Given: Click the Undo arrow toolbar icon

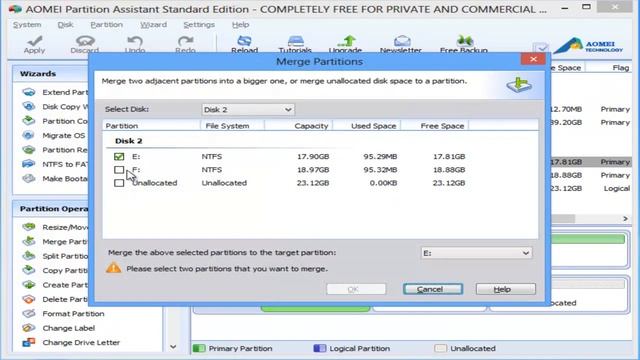Looking at the screenshot, I should 135,41.
